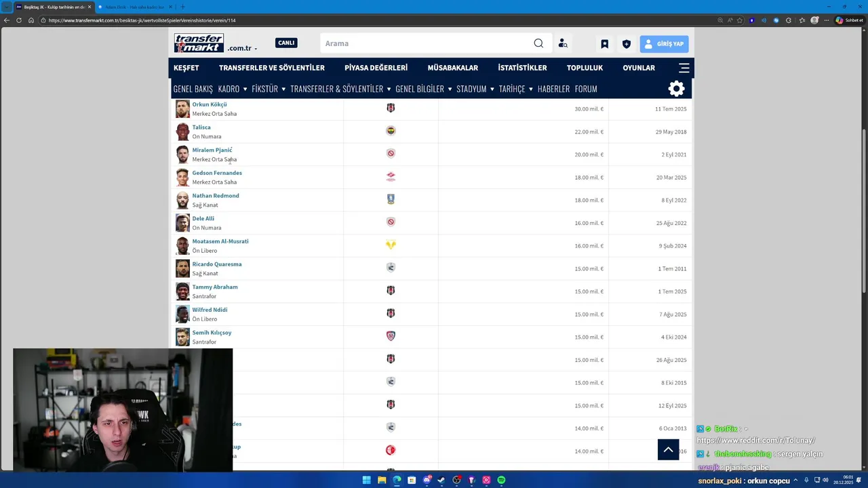Click the GİRİŞ YAP login button

(664, 44)
